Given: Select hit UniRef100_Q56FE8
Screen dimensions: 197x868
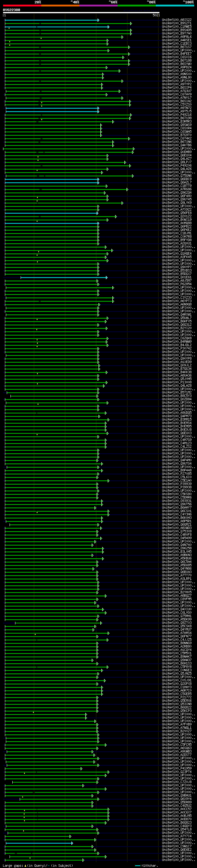Looking at the screenshot, I should click(177, 213).
